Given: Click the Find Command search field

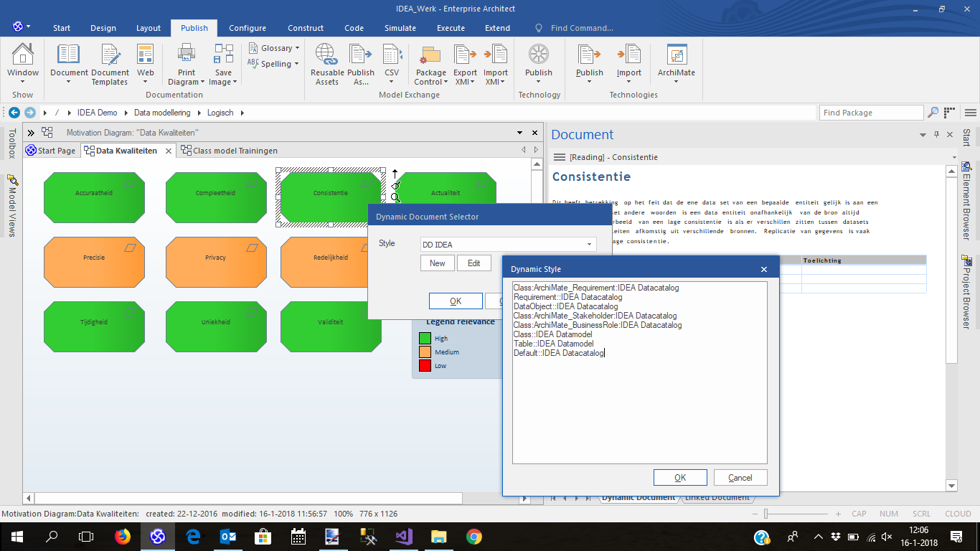Looking at the screenshot, I should click(582, 28).
